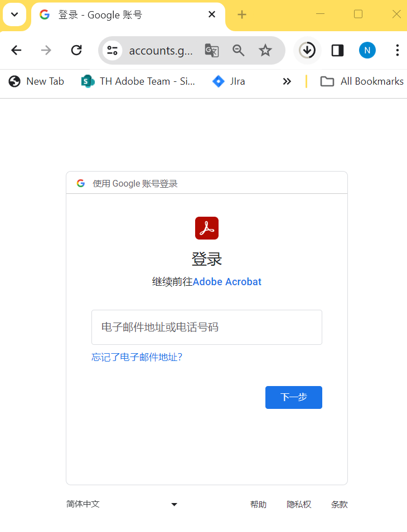Screen dimensions: 407x532
Task: Open the JIra bookmark
Action: pyautogui.click(x=229, y=81)
